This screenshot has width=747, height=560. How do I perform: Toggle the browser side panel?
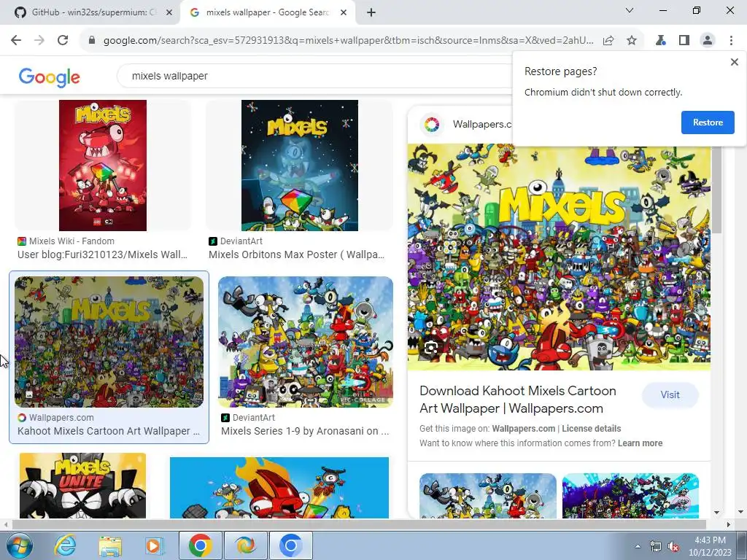(x=684, y=41)
